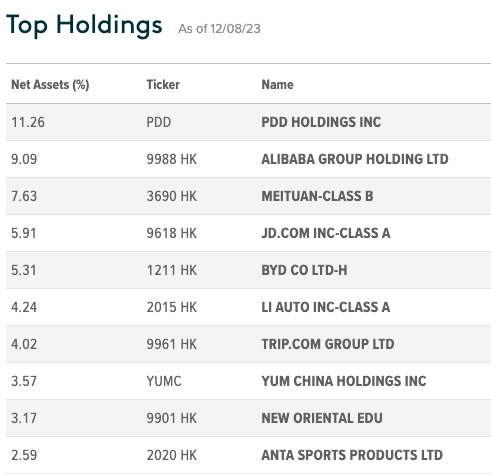This screenshot has width=491, height=474.
Task: Click 'MEITUAN-CLASS B' name
Action: [x=317, y=196]
